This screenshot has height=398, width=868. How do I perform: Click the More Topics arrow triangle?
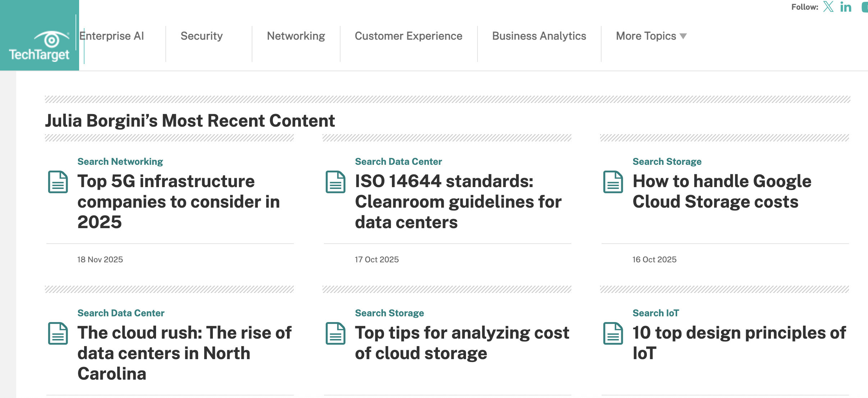point(683,36)
